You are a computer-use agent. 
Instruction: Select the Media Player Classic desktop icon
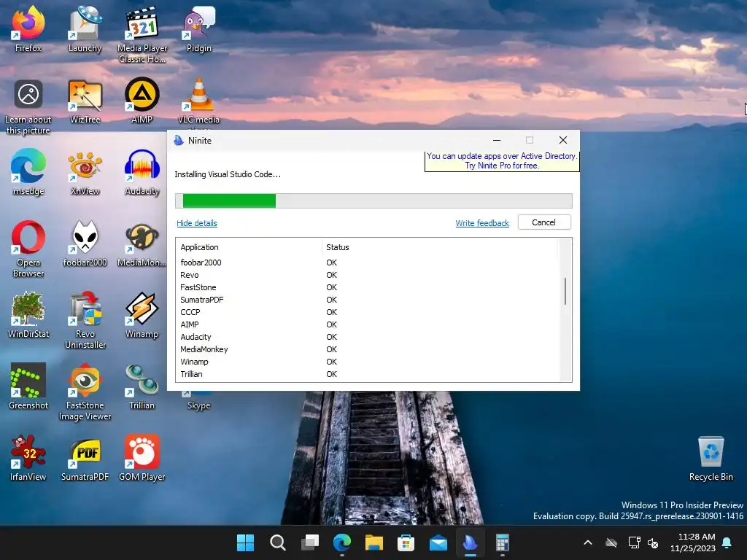coord(142,34)
